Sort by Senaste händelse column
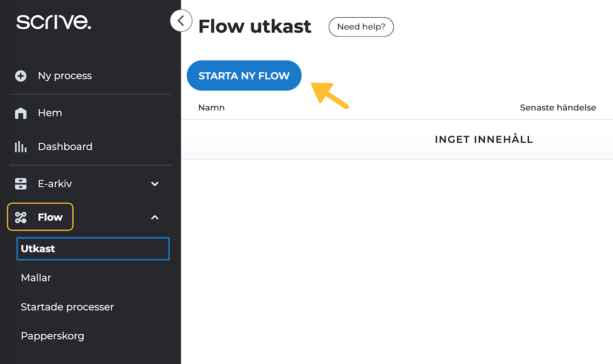613x364 pixels. pos(558,108)
